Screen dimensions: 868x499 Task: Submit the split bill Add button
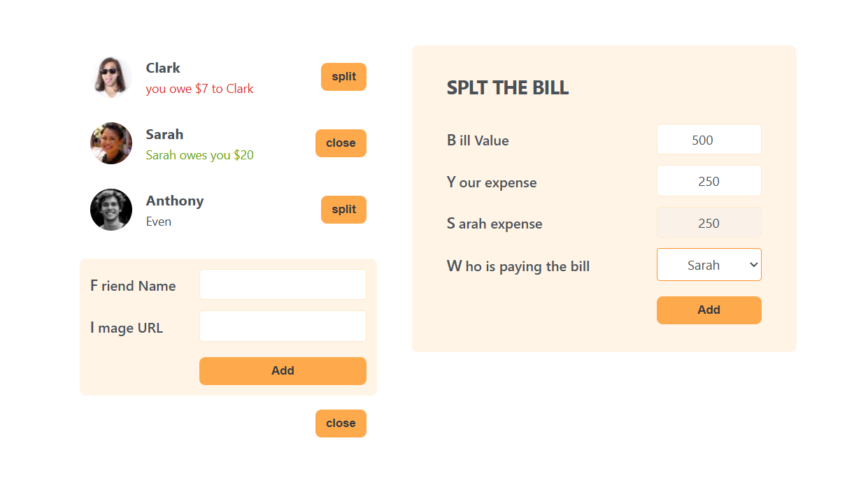click(709, 310)
